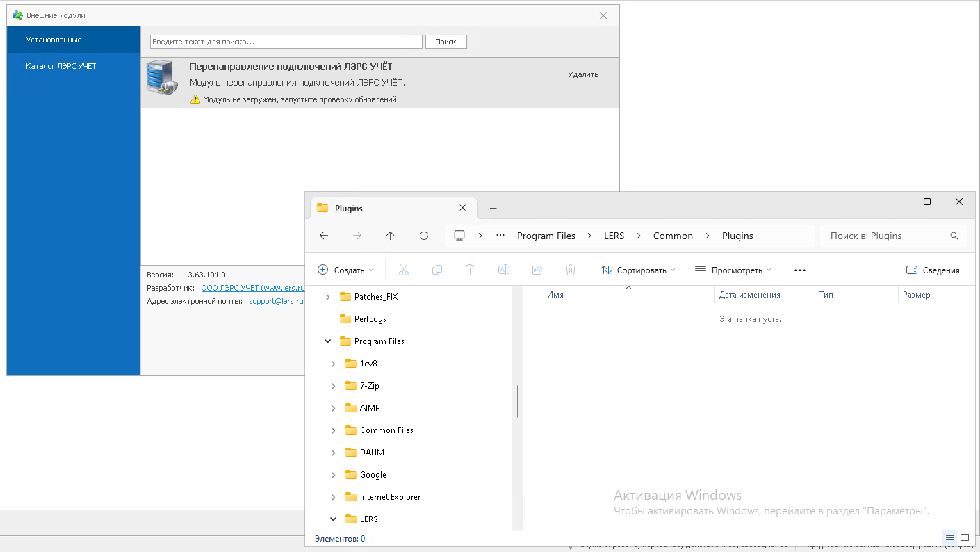Viewport: 980px width, 552px height.
Task: Click the Delete trash bin icon
Action: coord(571,270)
